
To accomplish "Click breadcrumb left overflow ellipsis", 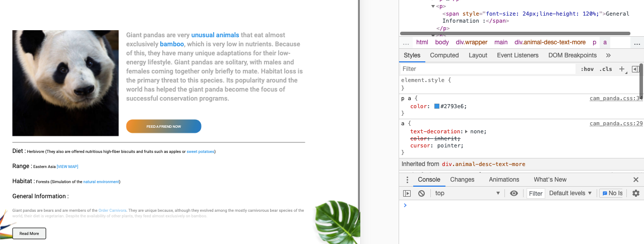I will 406,43.
